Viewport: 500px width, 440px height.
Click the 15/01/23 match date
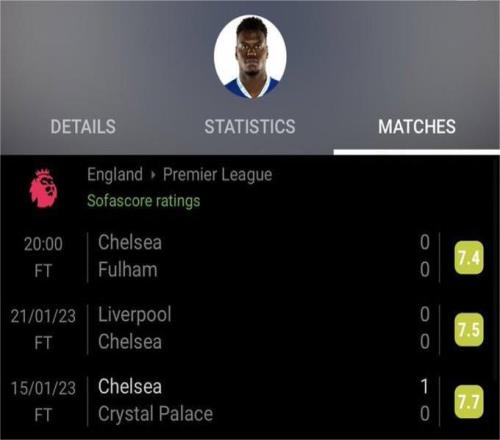pos(43,388)
